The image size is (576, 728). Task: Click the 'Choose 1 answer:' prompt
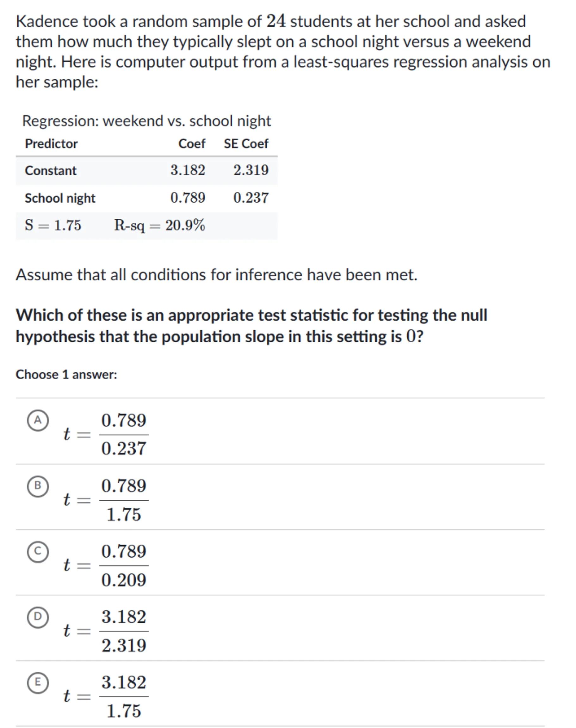(66, 375)
